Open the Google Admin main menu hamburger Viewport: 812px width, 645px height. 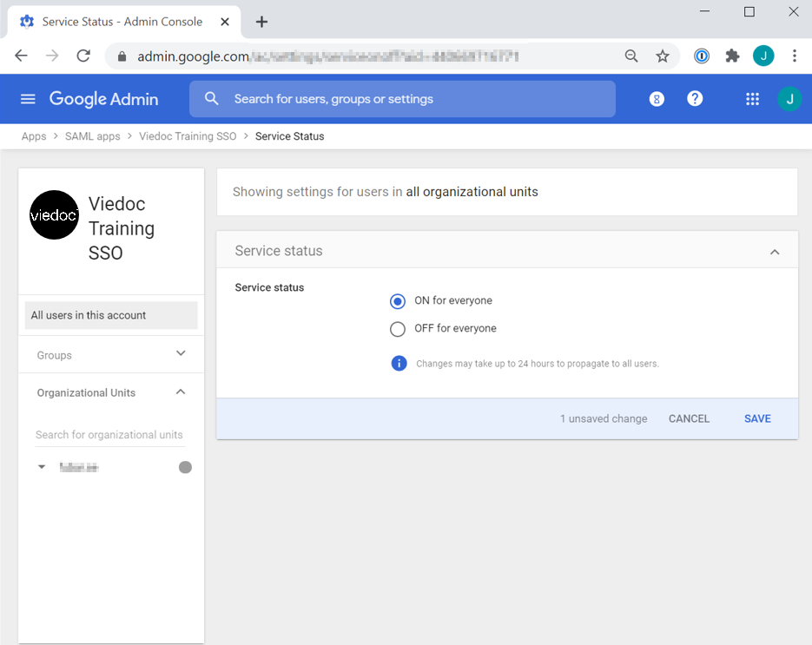pos(28,99)
